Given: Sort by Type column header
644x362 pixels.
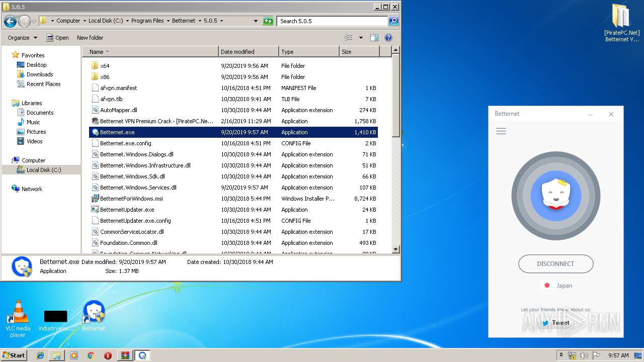Looking at the screenshot, I should pyautogui.click(x=309, y=52).
